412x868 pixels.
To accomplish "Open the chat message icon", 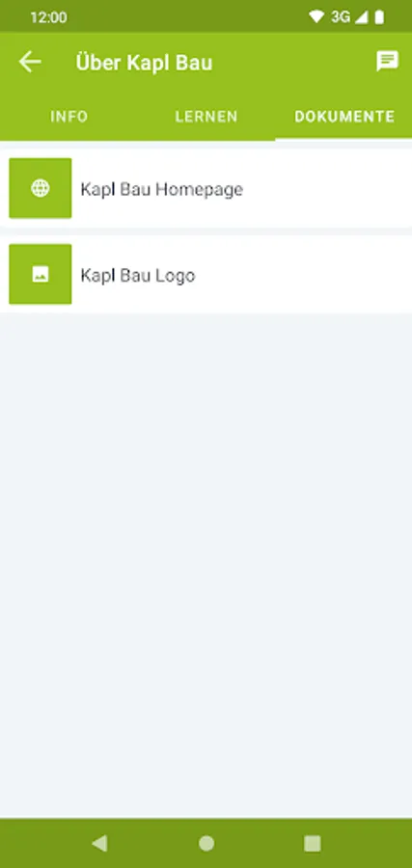I will [x=387, y=62].
